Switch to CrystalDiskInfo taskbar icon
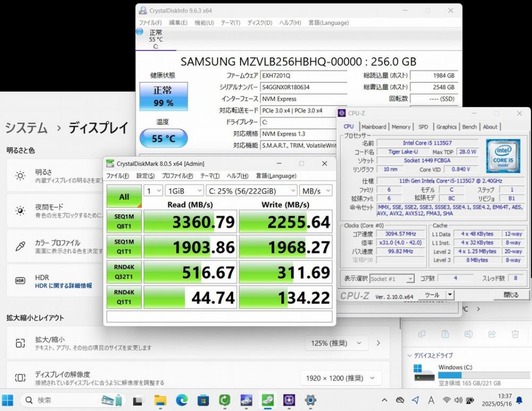 point(246,400)
